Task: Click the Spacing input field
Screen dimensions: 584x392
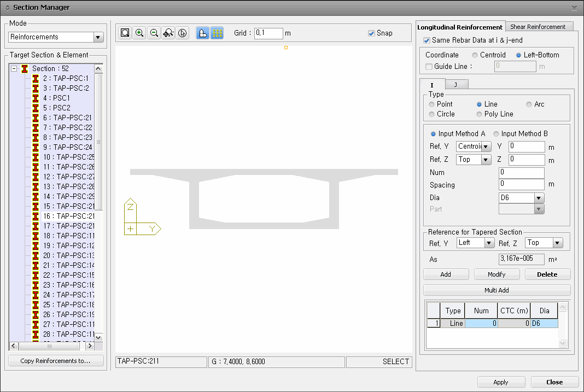Action: [x=522, y=184]
